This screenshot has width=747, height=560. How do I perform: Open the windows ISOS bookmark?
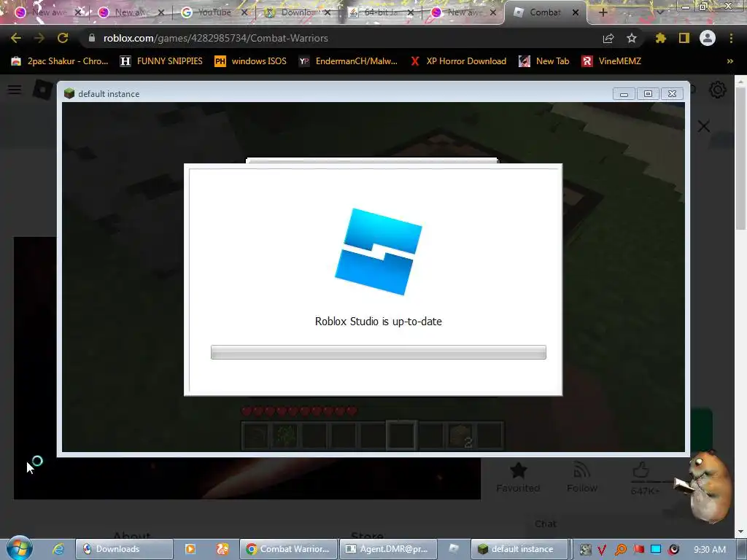[x=251, y=61]
